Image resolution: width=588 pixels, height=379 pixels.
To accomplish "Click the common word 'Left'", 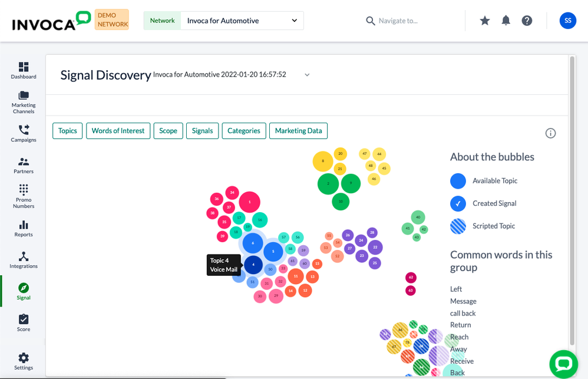I will [456, 289].
